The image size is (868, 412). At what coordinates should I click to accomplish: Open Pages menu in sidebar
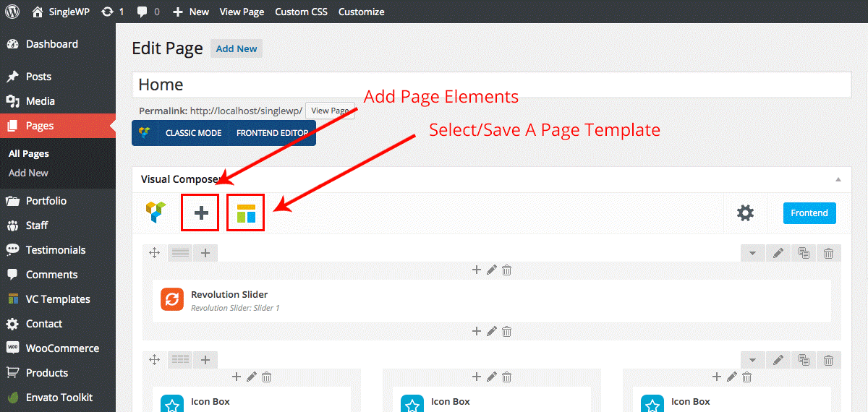(x=58, y=126)
